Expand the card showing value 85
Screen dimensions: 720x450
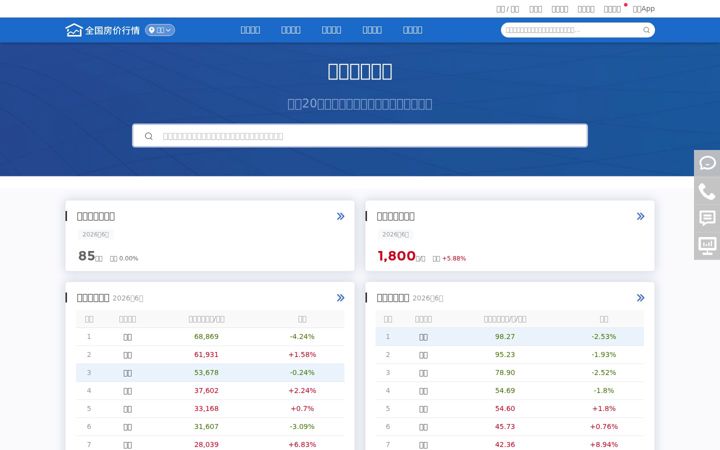point(340,216)
